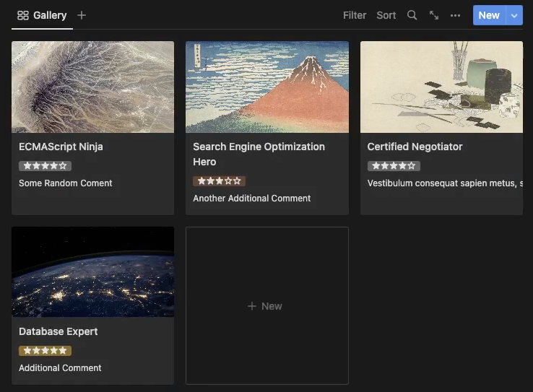
Task: Add a new view with plus icon
Action: pos(82,15)
